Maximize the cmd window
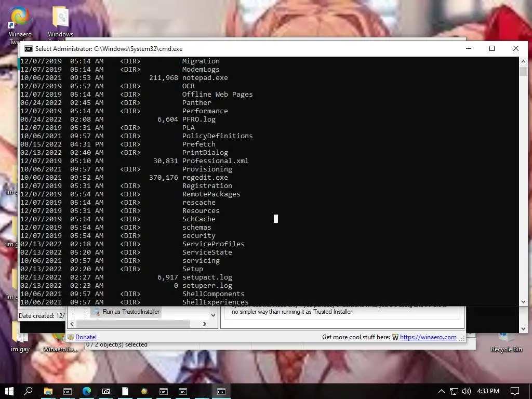The image size is (532, 399). point(492,48)
